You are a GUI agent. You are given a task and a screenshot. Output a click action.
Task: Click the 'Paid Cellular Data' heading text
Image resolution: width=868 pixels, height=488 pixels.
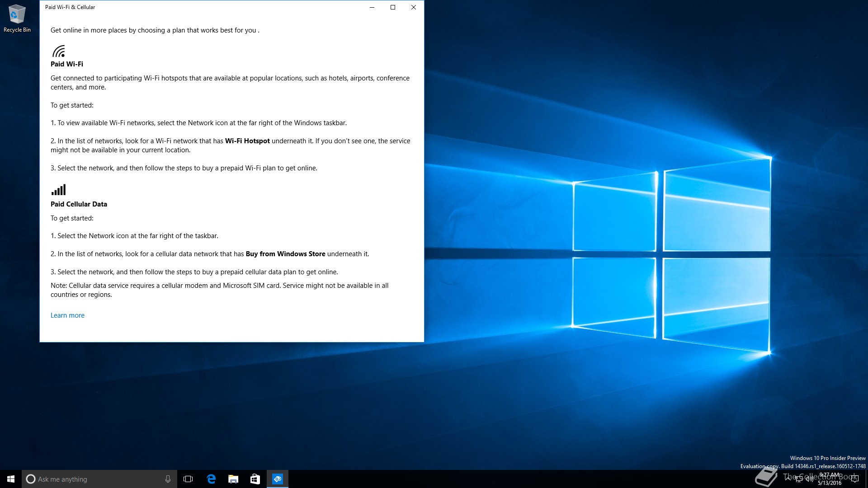(x=79, y=204)
